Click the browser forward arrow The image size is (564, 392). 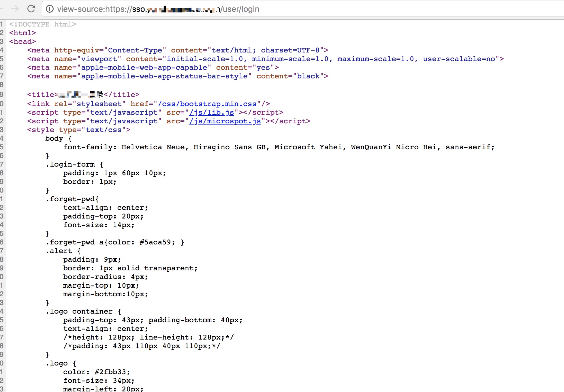point(15,9)
